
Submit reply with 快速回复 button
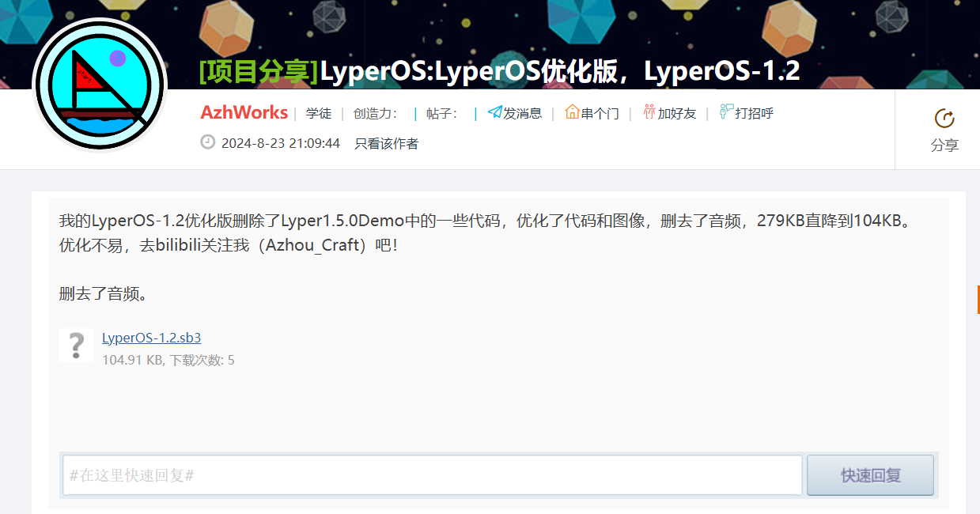pyautogui.click(x=870, y=475)
